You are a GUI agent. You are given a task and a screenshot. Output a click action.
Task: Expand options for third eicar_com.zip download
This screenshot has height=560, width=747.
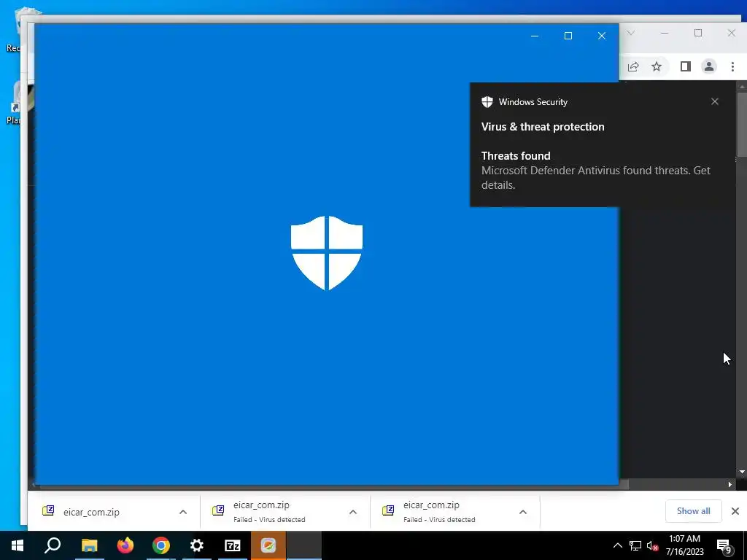point(522,512)
